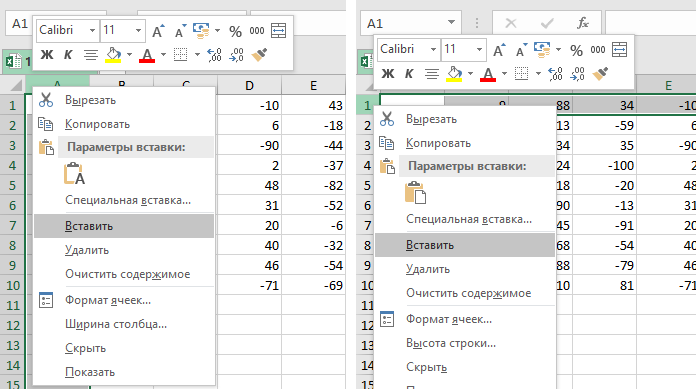Open Специальная вставка... in left context menu

128,200
